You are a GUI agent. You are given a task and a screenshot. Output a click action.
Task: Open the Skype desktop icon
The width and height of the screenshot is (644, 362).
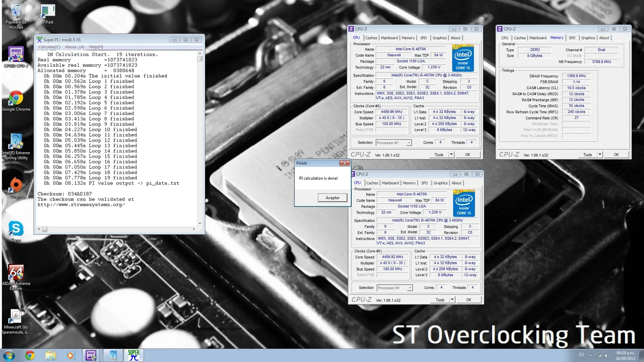coord(16,232)
